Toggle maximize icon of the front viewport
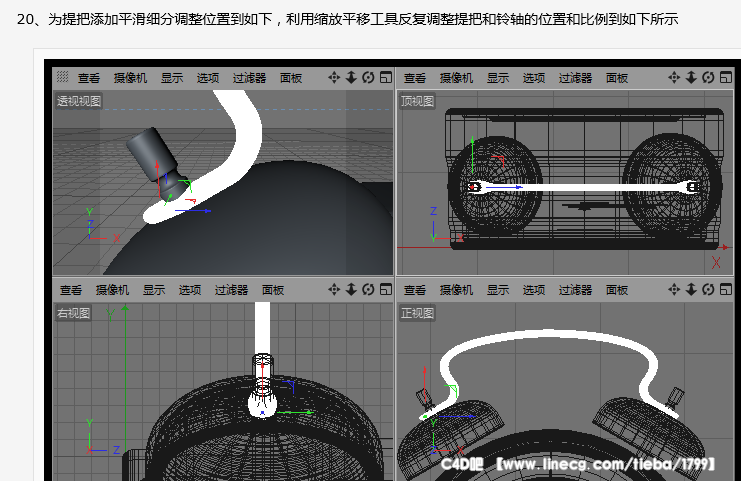Image resolution: width=741 pixels, height=481 pixels. tap(726, 290)
